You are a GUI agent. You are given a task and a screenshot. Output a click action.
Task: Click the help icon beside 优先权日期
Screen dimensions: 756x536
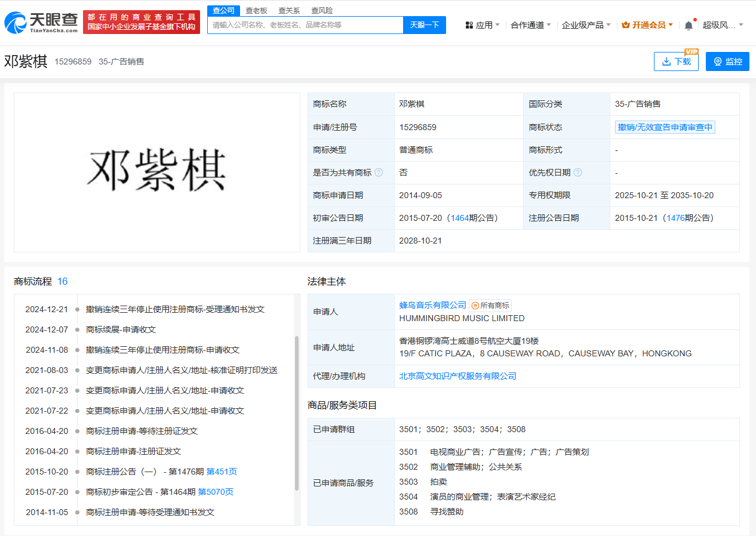tap(577, 172)
